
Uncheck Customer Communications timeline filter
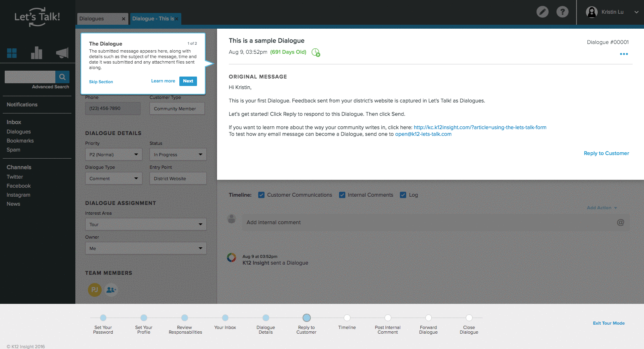click(x=261, y=195)
